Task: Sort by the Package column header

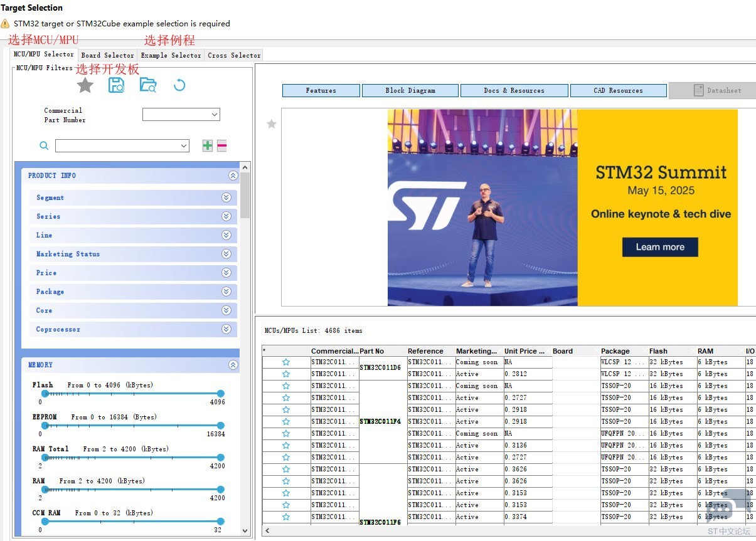Action: click(x=624, y=351)
